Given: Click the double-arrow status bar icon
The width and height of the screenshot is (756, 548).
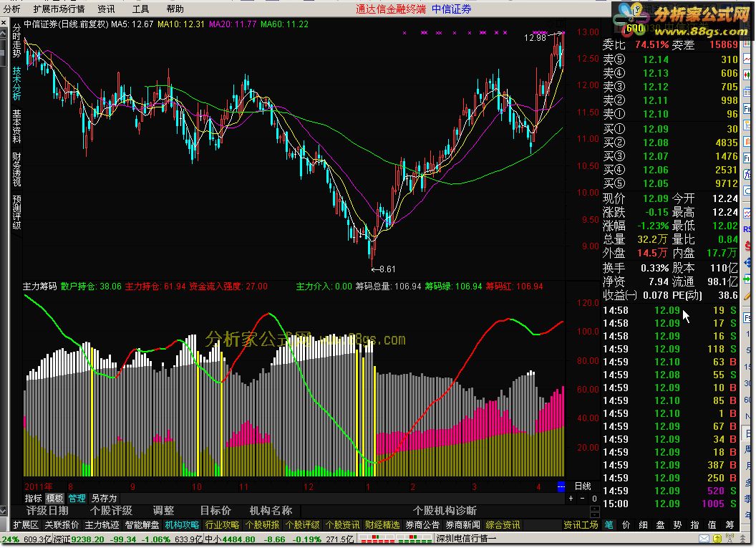Looking at the screenshot, I should [x=743, y=539].
